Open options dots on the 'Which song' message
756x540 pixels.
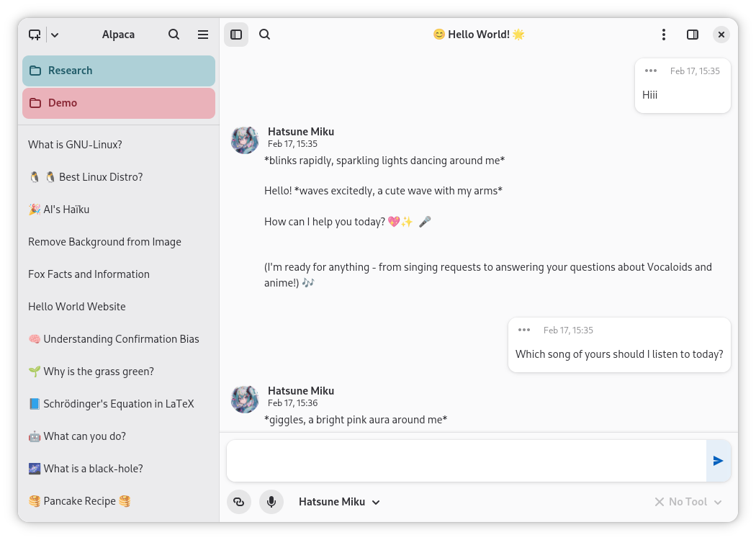524,330
